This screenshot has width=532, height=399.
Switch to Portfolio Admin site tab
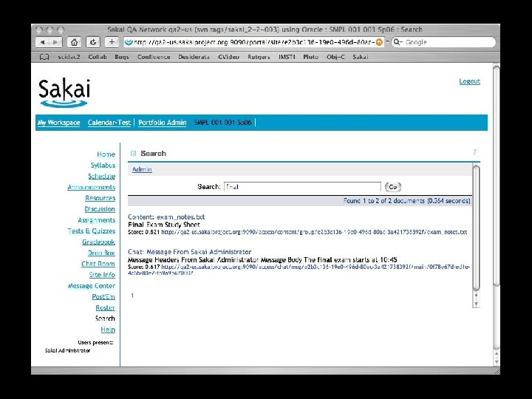click(162, 123)
